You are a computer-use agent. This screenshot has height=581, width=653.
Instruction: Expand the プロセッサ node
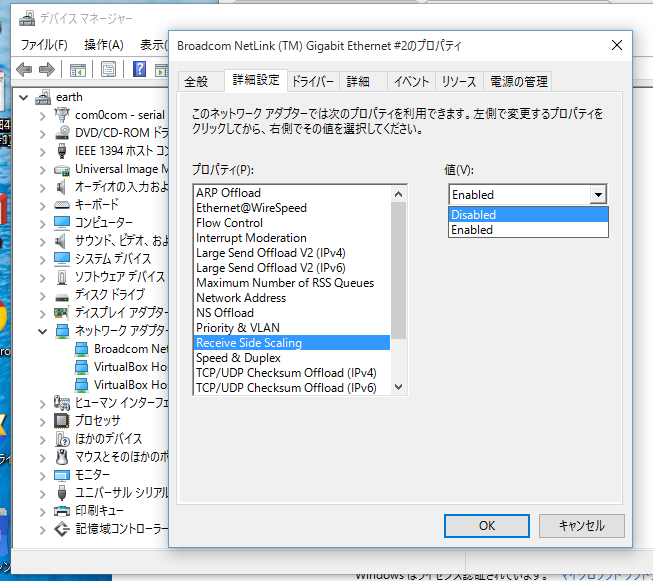42,422
